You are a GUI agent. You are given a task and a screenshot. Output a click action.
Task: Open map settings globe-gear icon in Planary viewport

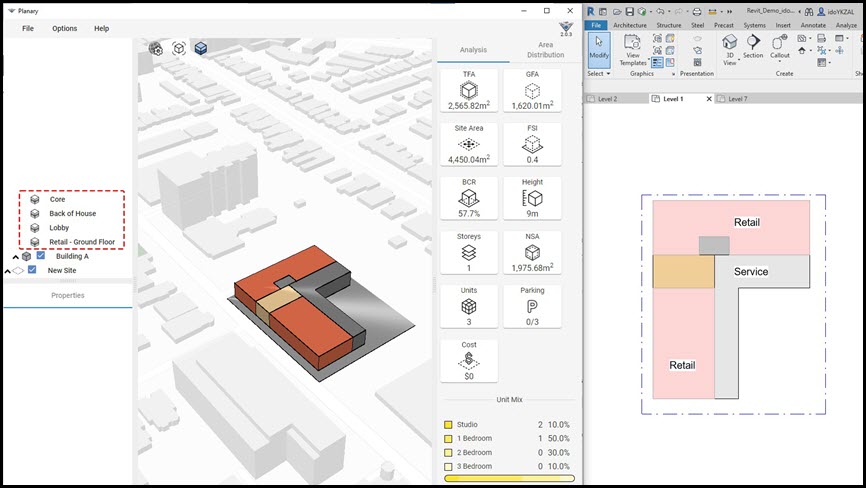click(x=156, y=49)
